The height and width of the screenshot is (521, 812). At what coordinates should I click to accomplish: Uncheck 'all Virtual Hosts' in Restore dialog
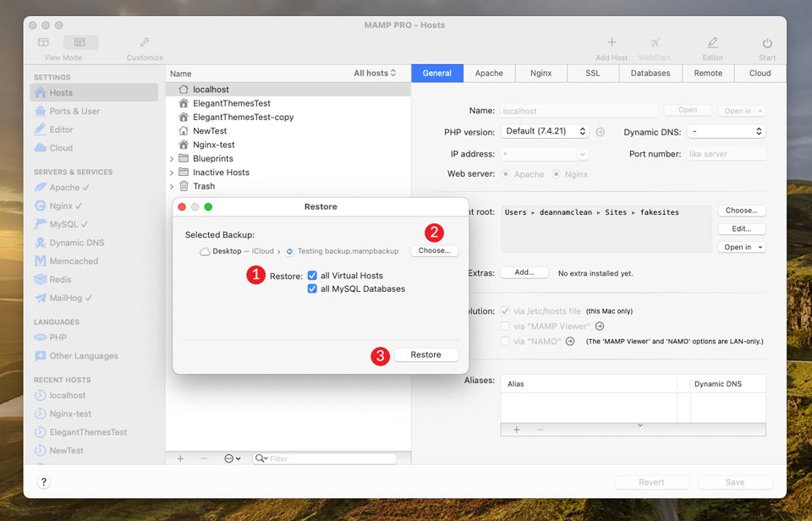tap(313, 275)
